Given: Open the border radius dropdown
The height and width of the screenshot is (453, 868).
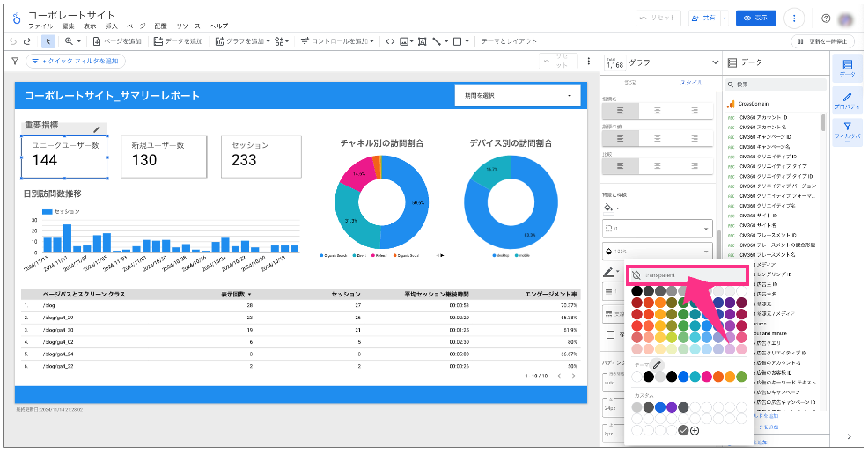Looking at the screenshot, I should (x=657, y=228).
